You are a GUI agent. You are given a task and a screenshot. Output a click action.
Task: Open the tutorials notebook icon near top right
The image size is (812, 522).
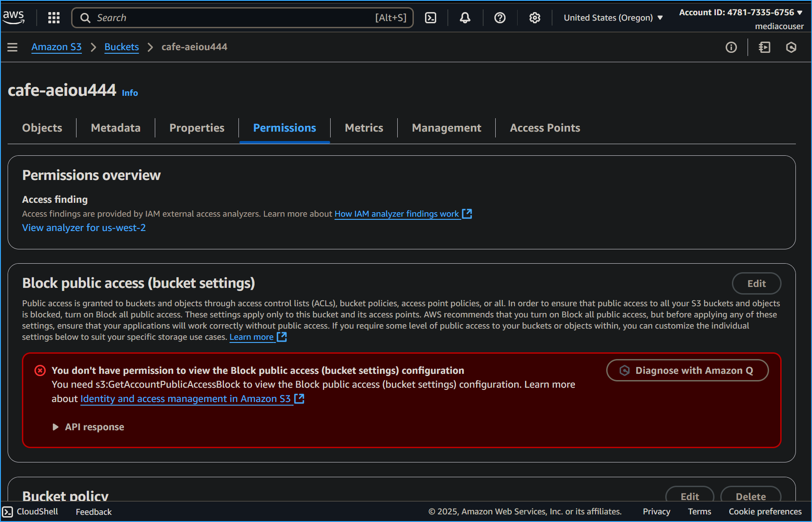click(x=765, y=47)
